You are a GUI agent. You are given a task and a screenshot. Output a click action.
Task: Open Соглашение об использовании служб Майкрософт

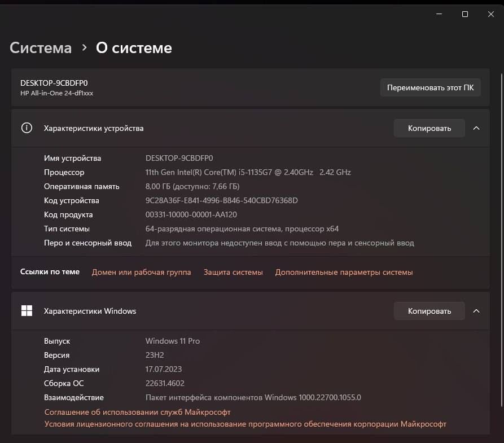coord(137,412)
